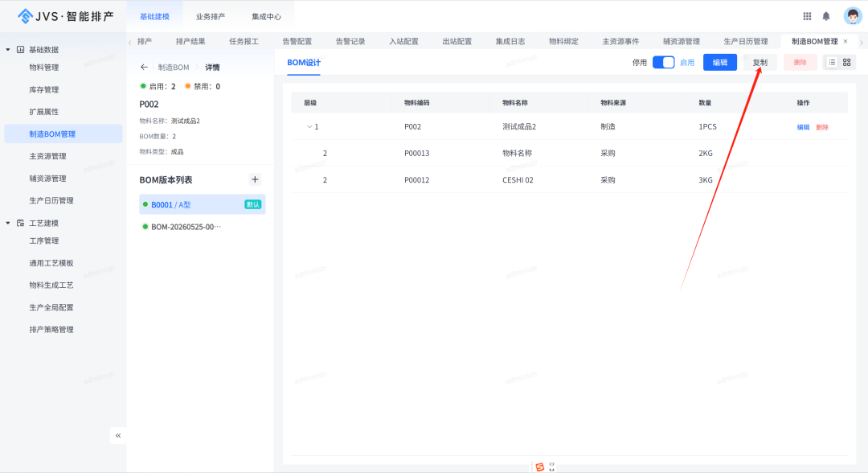
Task: Add a BOM version with plus icon
Action: tap(255, 179)
